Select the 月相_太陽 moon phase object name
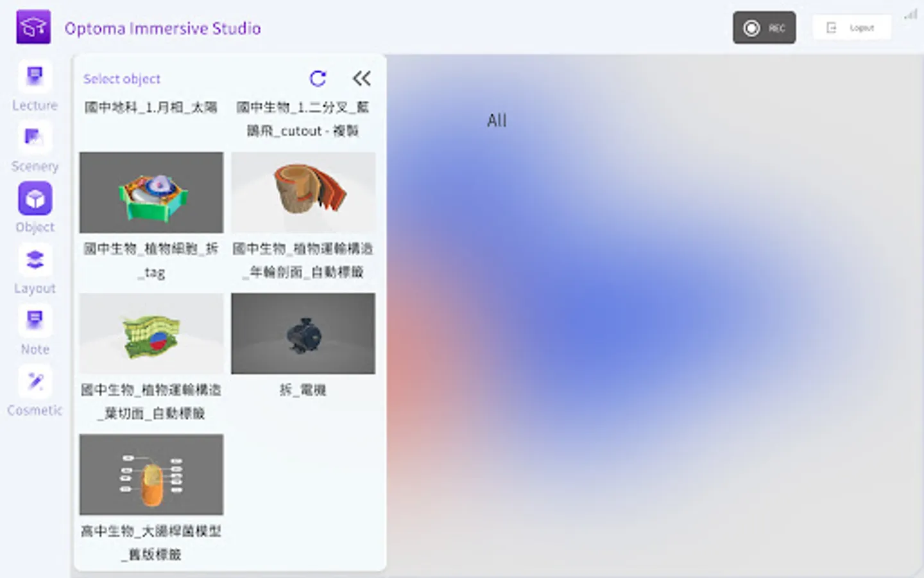Screen dimensions: 924x578 [151, 107]
